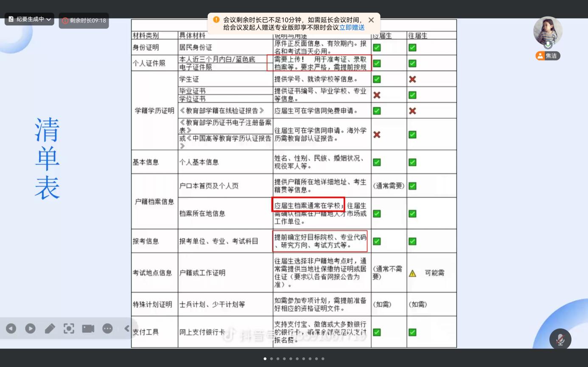
Task: Click the 立即赠送 link in the notification
Action: pos(352,28)
